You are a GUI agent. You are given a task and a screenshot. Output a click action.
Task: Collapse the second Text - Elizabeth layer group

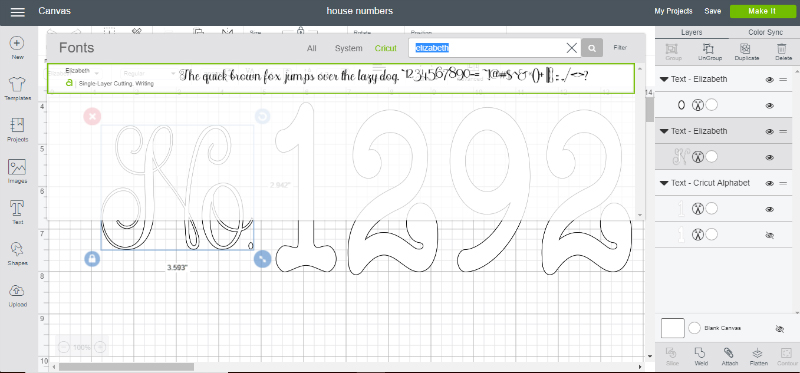click(664, 131)
